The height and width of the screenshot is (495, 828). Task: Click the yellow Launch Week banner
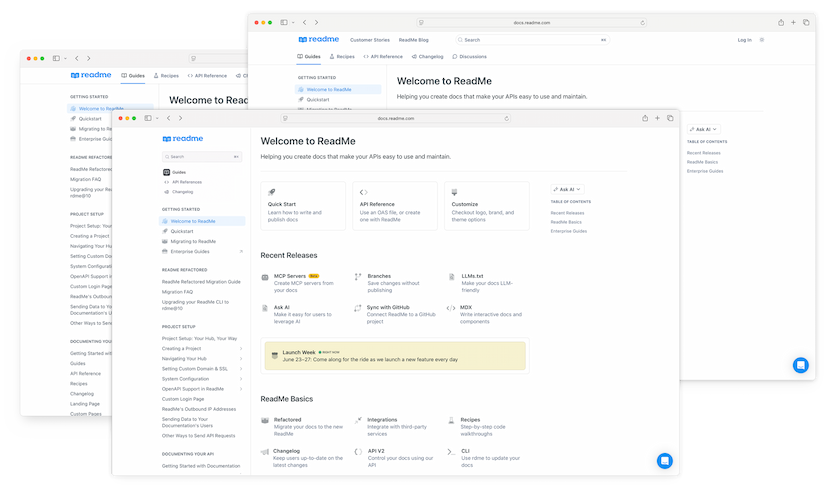394,356
